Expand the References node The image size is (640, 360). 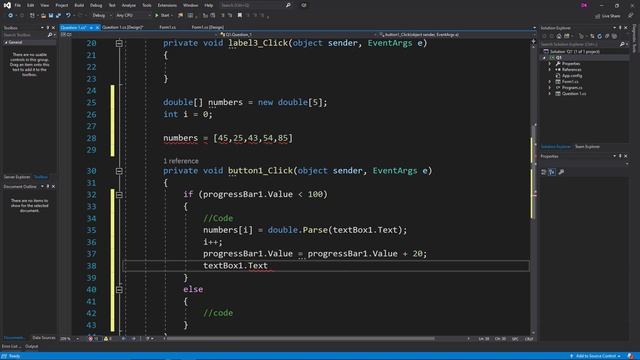[x=550, y=70]
